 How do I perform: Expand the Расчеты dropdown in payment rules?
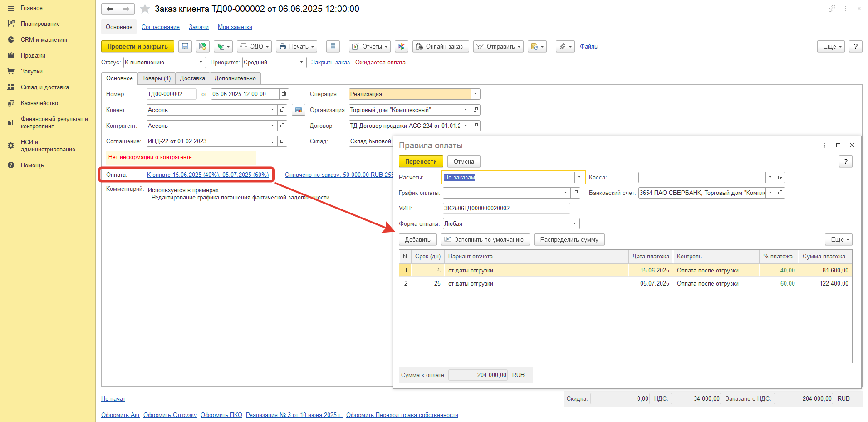coord(579,177)
